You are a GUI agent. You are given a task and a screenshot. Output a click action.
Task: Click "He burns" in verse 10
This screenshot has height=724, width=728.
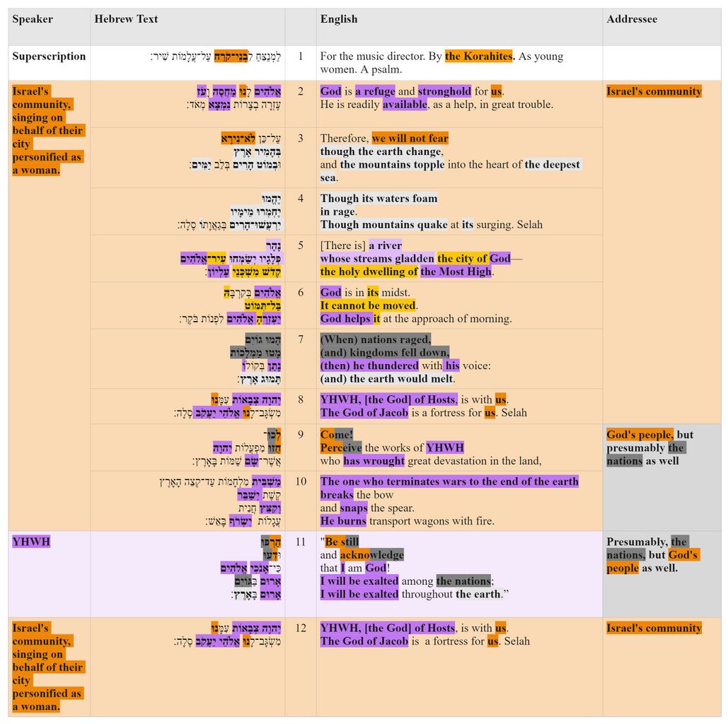[343, 521]
